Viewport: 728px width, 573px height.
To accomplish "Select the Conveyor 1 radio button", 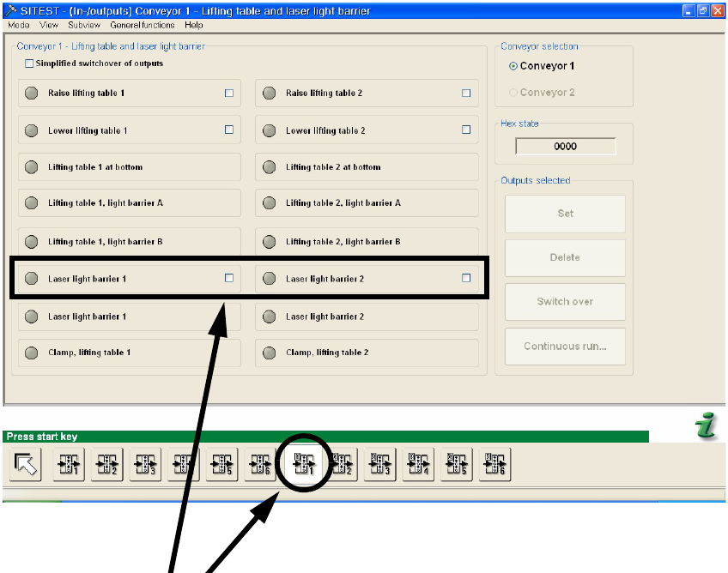I will pos(513,66).
